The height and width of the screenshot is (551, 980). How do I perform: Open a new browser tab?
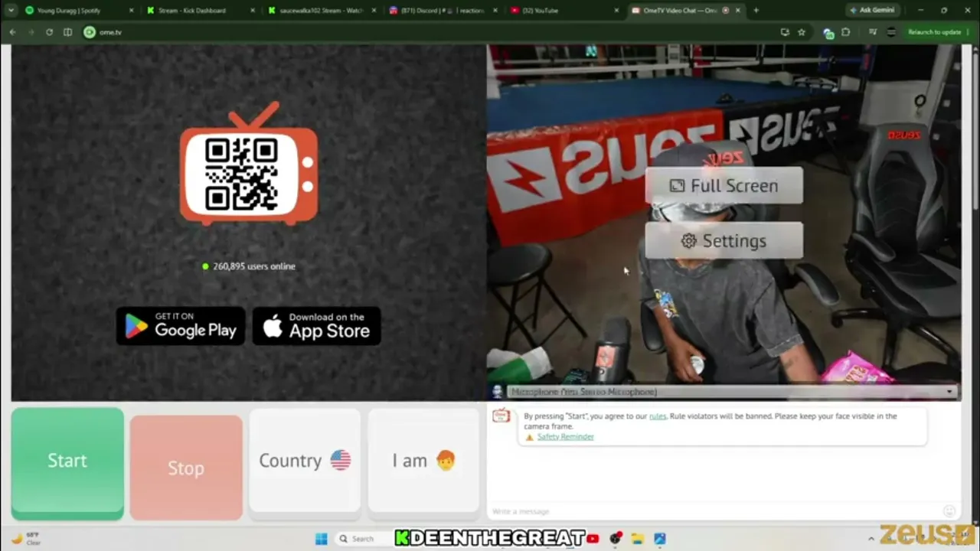coord(756,11)
